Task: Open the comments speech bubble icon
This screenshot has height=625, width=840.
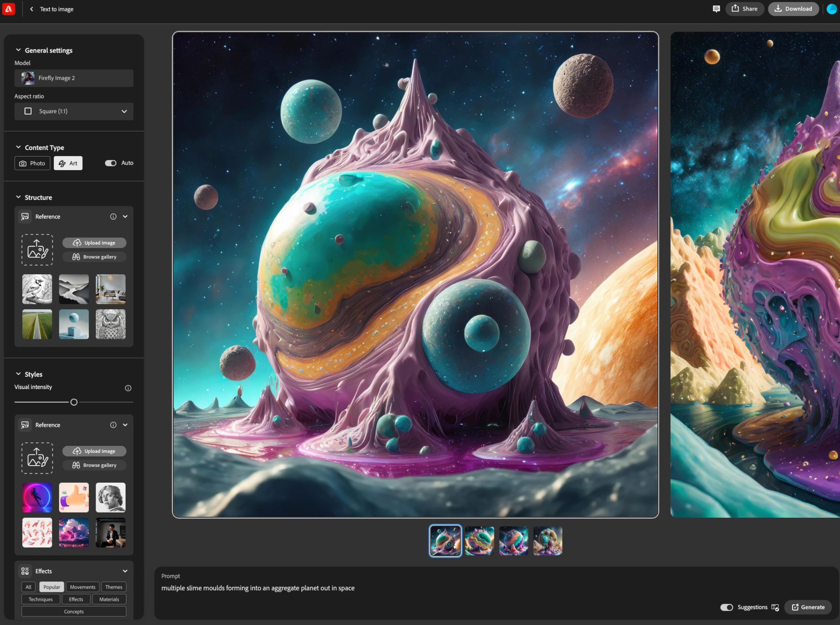Action: click(x=716, y=9)
